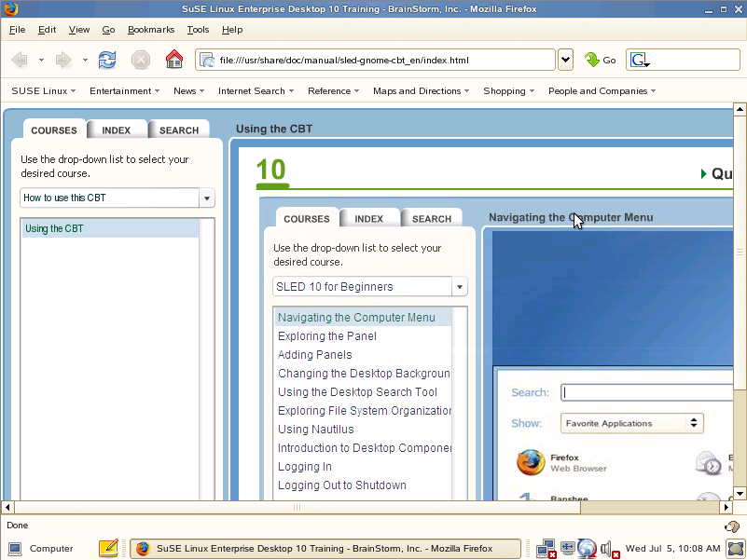Open the Help menu
Viewport: 747px width, 560px height.
[232, 30]
